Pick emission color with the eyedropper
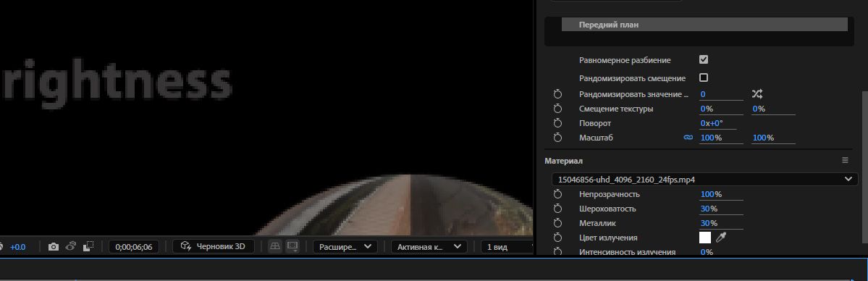The width and height of the screenshot is (868, 281). [x=721, y=238]
